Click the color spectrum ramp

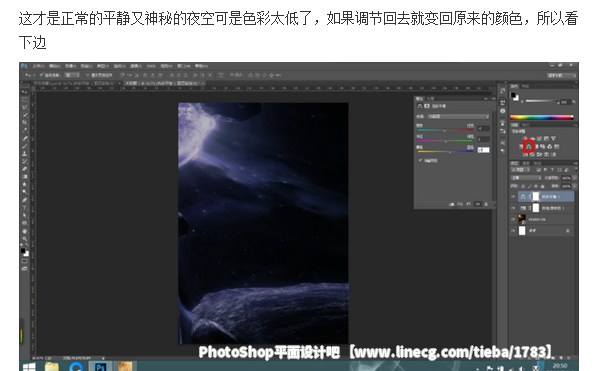[x=541, y=117]
